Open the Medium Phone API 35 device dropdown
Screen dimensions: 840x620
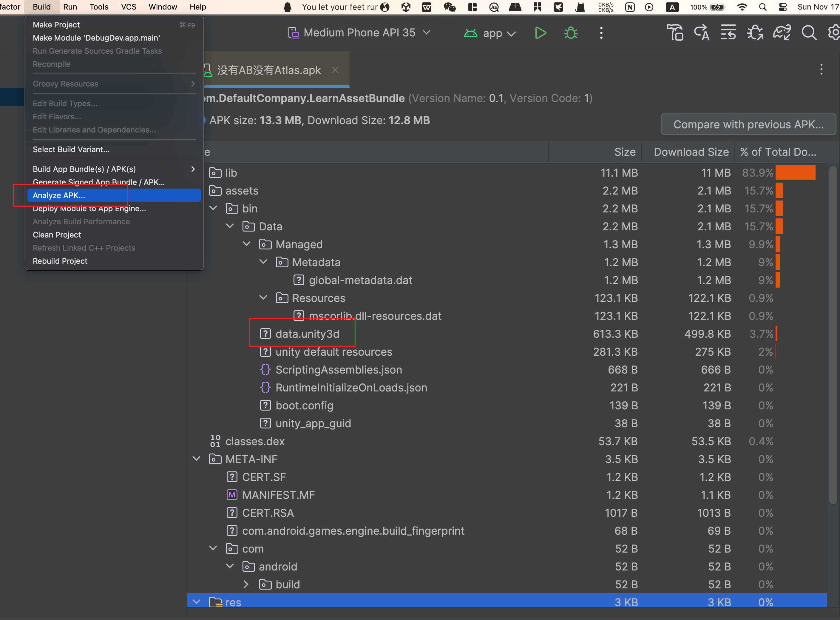click(359, 33)
